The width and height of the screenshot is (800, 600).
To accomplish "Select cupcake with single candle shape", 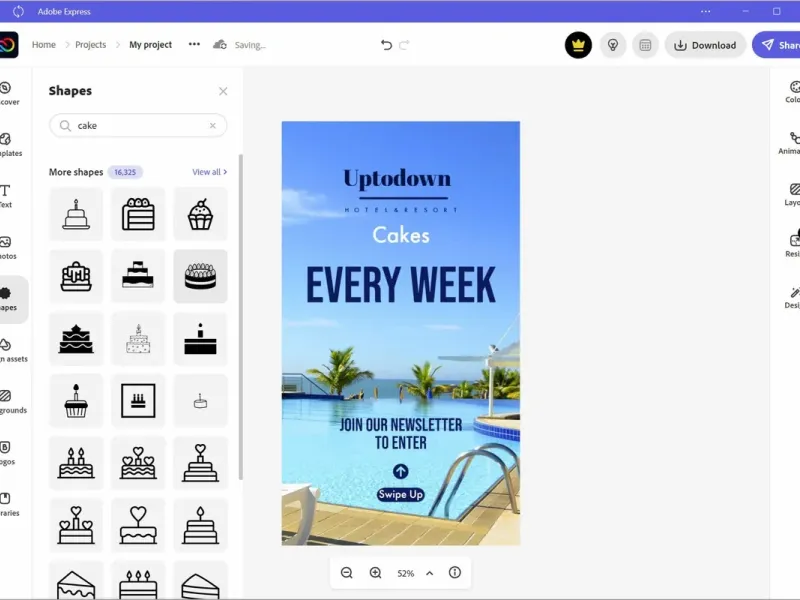I will click(x=76, y=401).
